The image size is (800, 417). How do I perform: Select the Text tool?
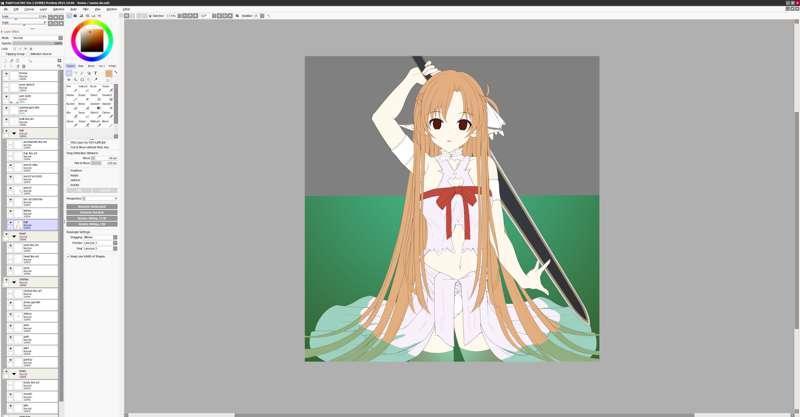coord(95,73)
